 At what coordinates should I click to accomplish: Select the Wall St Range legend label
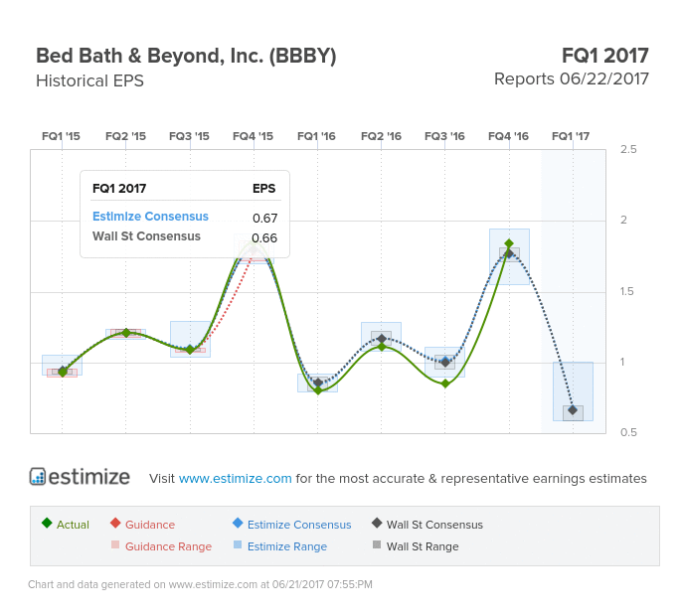point(423,546)
